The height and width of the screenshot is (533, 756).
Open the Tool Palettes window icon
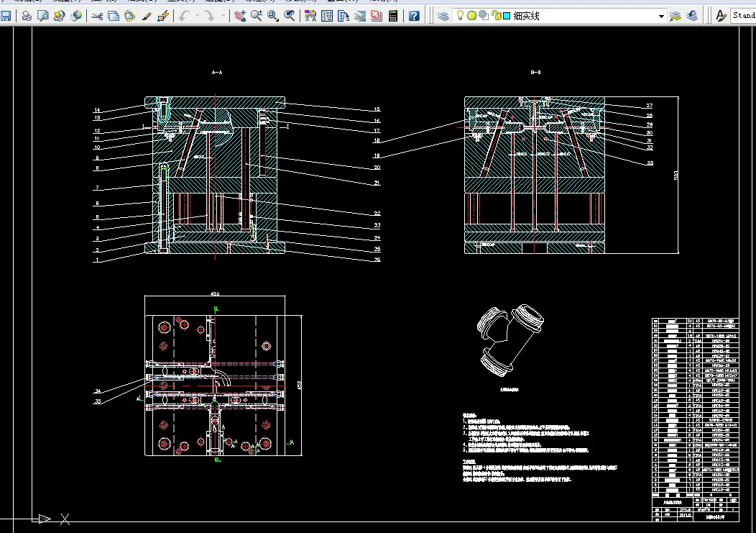344,16
